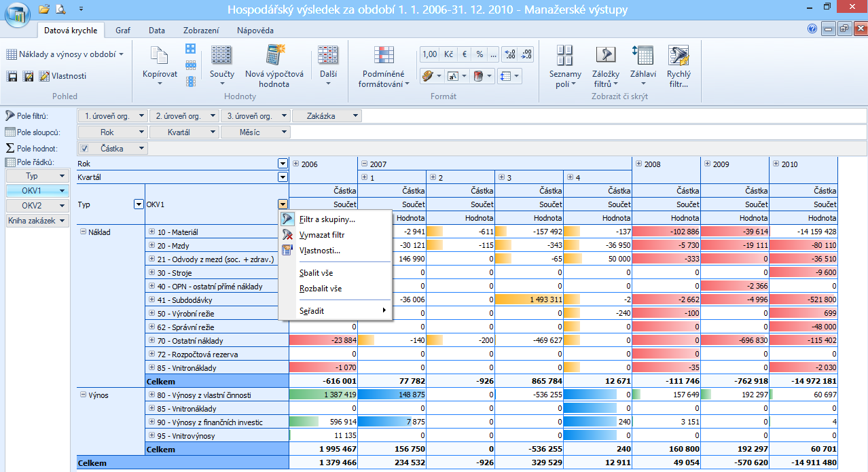Open the Rychlý filtr quick filter

[x=679, y=67]
